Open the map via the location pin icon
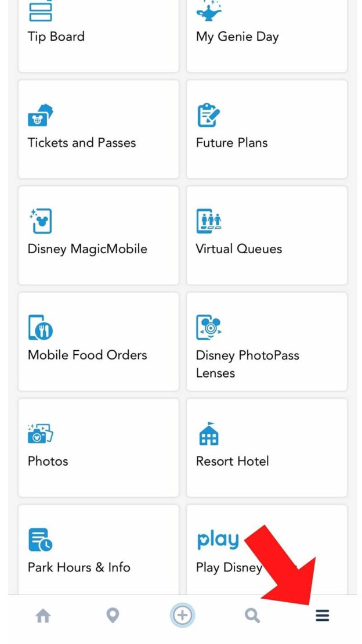The image size is (362, 644). (113, 616)
